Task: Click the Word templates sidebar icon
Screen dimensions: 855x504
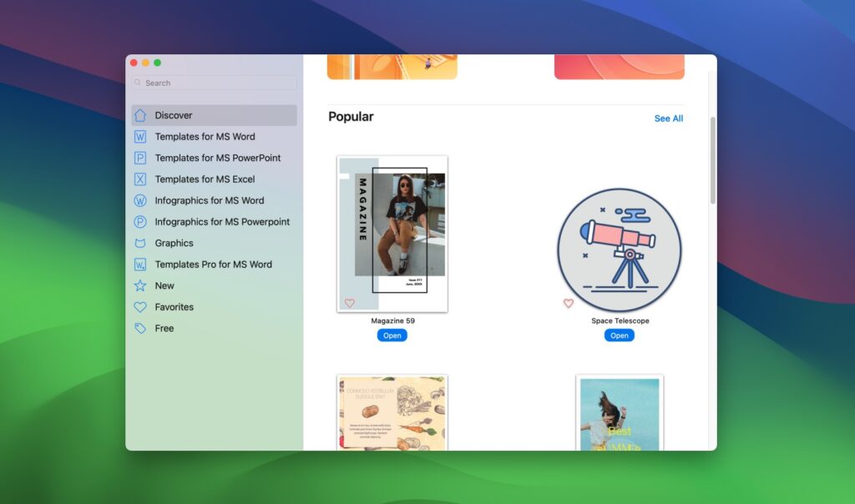Action: 140,137
